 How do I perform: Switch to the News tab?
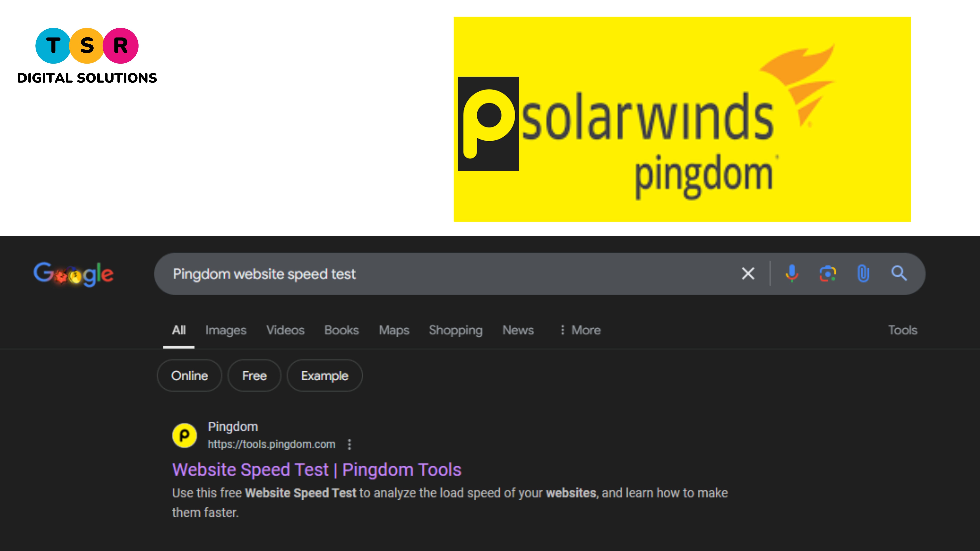(518, 330)
